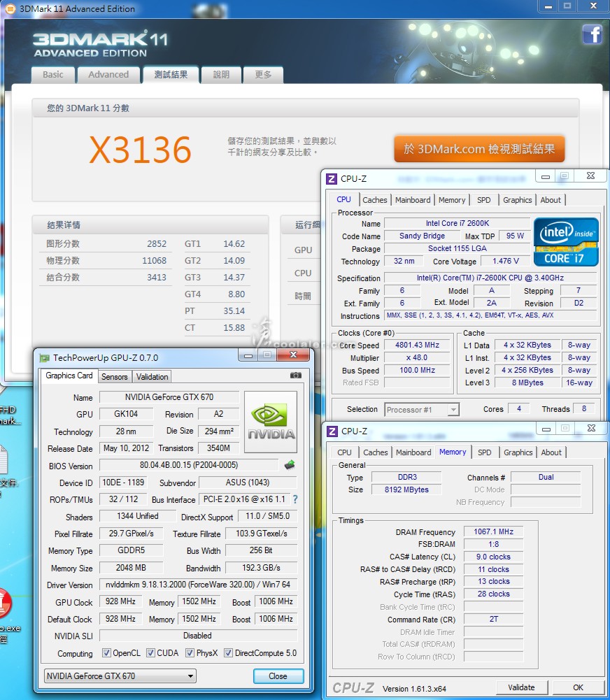Click the DRAM Frequency 1067.1 MHz value
Image resolution: width=610 pixels, height=700 pixels.
[x=493, y=531]
